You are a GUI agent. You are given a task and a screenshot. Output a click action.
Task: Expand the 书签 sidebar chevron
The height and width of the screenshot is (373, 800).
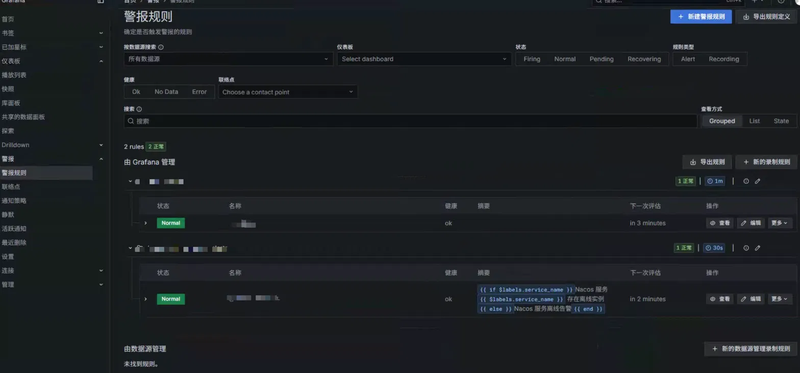pyautogui.click(x=101, y=33)
